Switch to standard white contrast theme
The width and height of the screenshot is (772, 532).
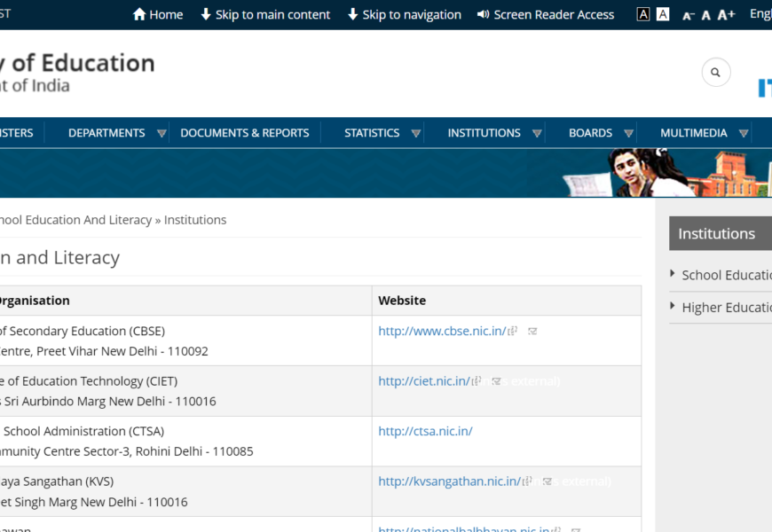(x=663, y=14)
